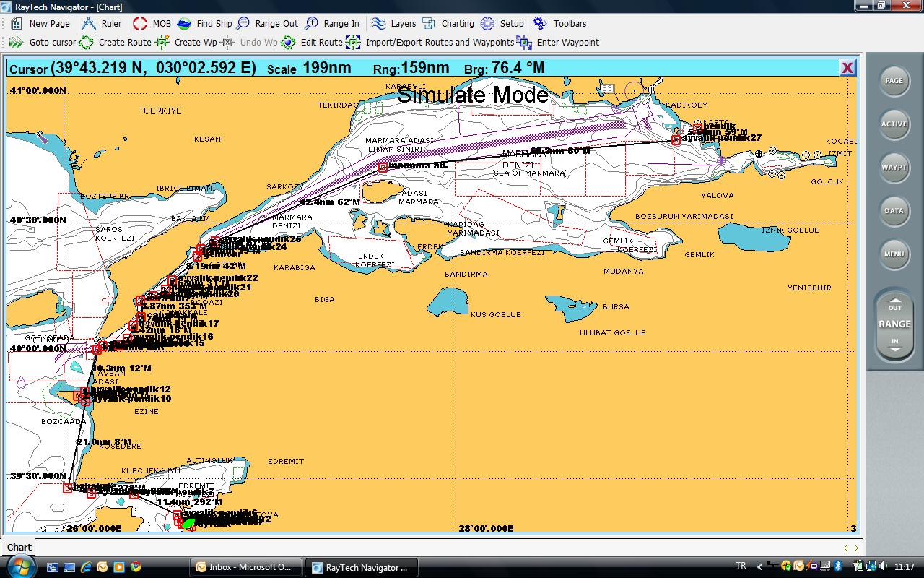Switch to the Inbox - Microsoft Outlook window
The width and height of the screenshot is (924, 578).
pyautogui.click(x=245, y=566)
